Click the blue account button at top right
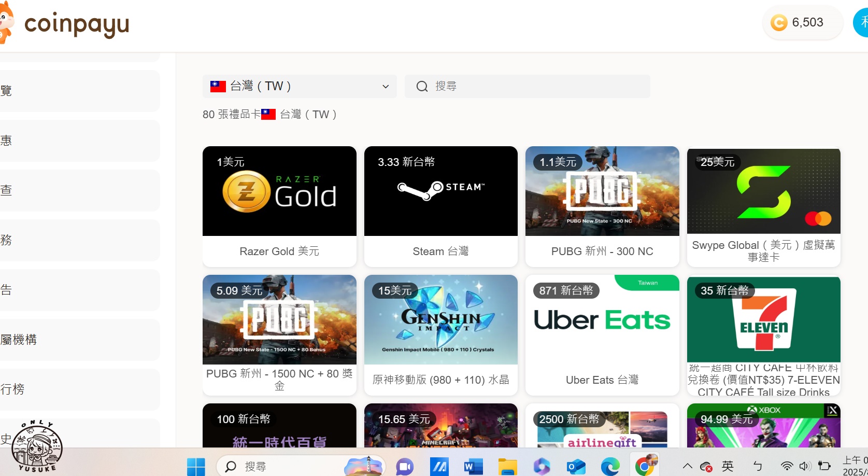868x476 pixels. pos(861,22)
